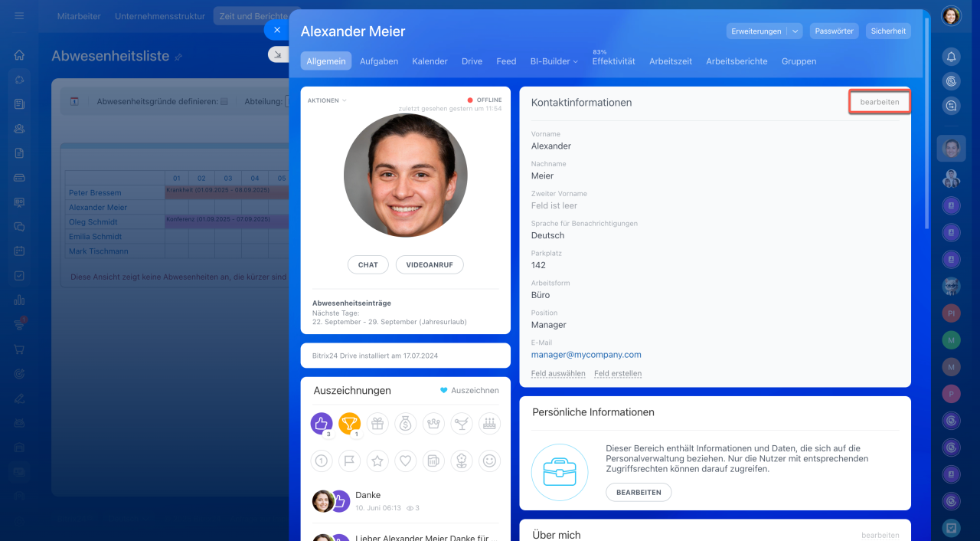Expand the Aktionen dropdown
The height and width of the screenshot is (541, 980).
[327, 100]
